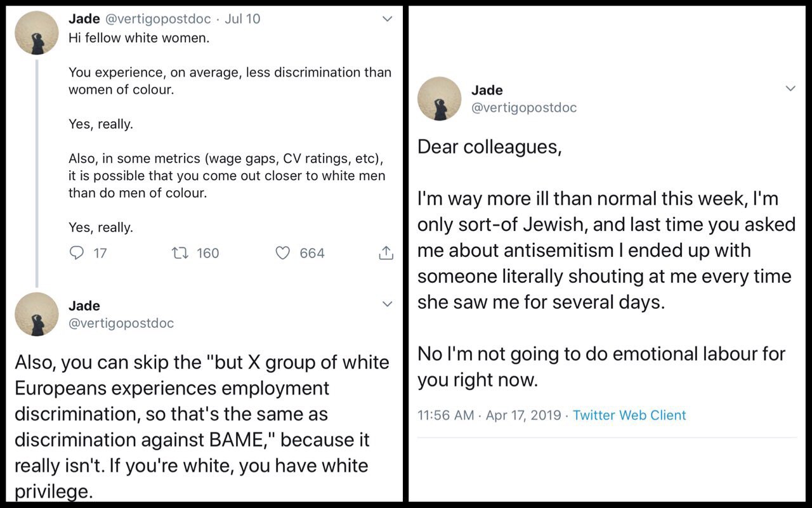Click the name 'Jade' on the Jul 10 tweet

point(84,19)
